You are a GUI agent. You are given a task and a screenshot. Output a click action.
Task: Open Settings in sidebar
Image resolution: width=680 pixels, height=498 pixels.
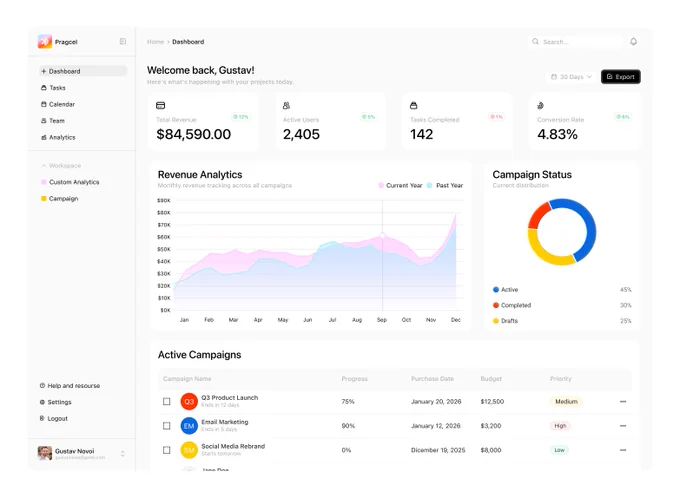[x=56, y=402]
